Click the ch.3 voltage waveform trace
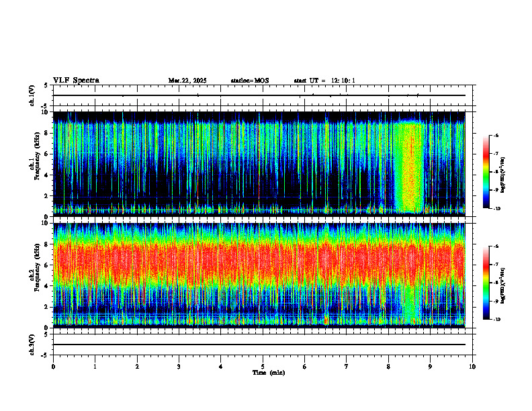 (259, 345)
